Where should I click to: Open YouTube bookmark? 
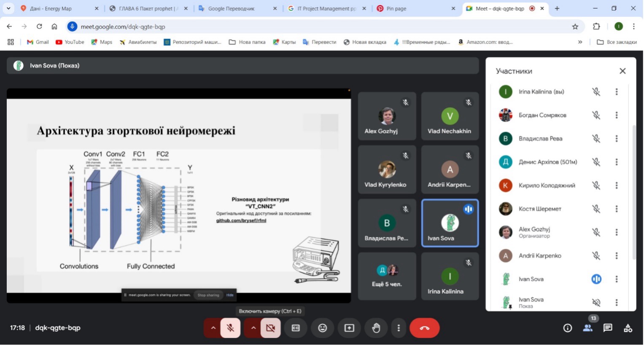point(70,42)
